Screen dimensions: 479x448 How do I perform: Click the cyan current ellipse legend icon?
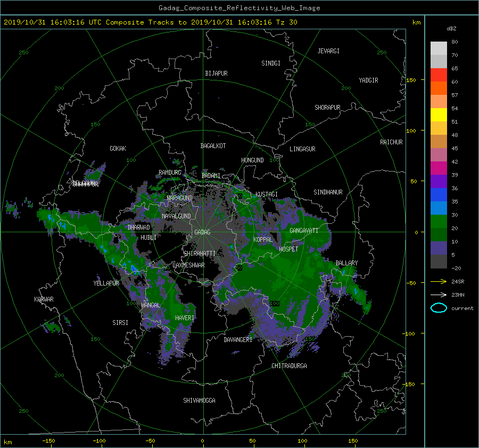pyautogui.click(x=439, y=308)
